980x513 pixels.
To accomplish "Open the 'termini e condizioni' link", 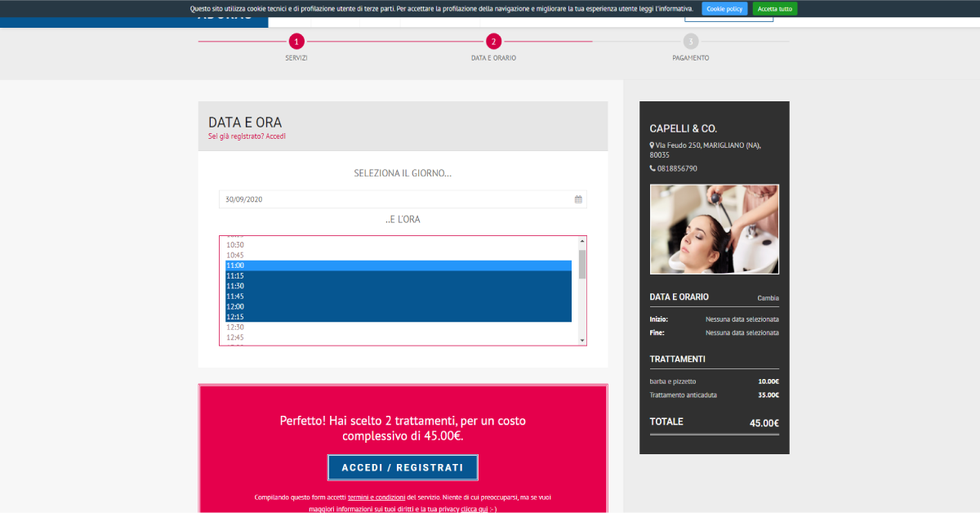I will [x=376, y=497].
